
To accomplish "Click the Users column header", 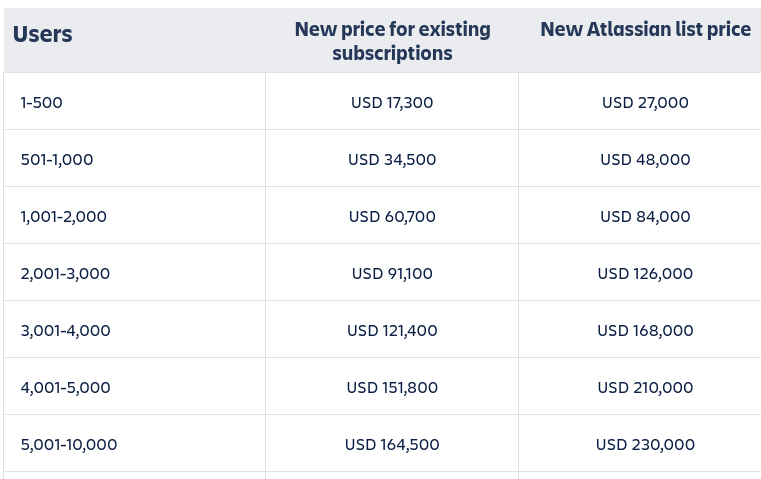I will [43, 34].
